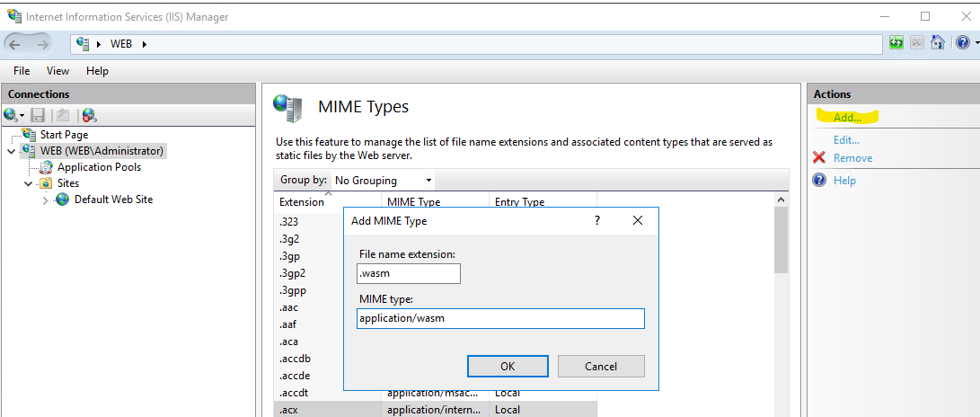This screenshot has height=417, width=980.
Task: Open the File menu
Action: (x=22, y=71)
